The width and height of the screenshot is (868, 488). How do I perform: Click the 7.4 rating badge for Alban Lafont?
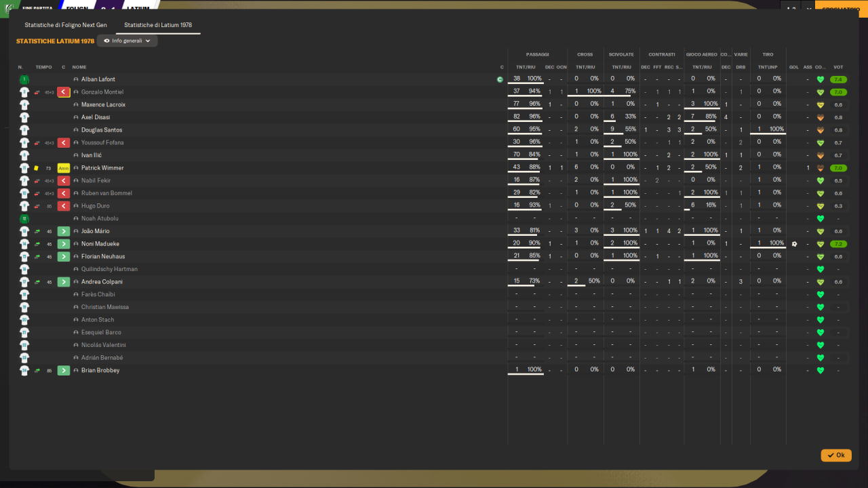[839, 79]
